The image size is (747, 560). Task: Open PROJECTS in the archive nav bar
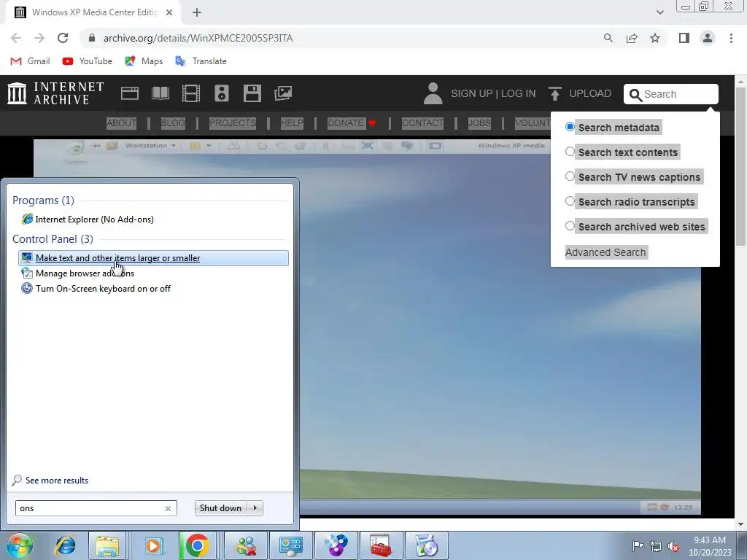[233, 122]
